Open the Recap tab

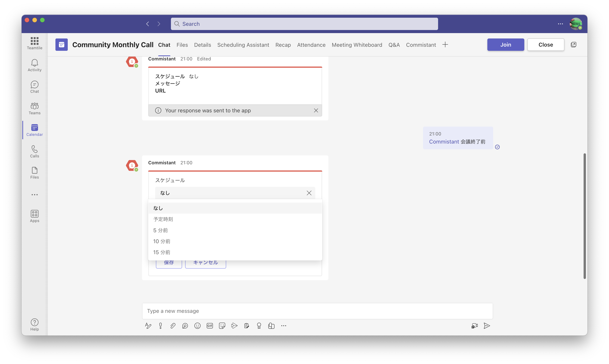pos(283,45)
